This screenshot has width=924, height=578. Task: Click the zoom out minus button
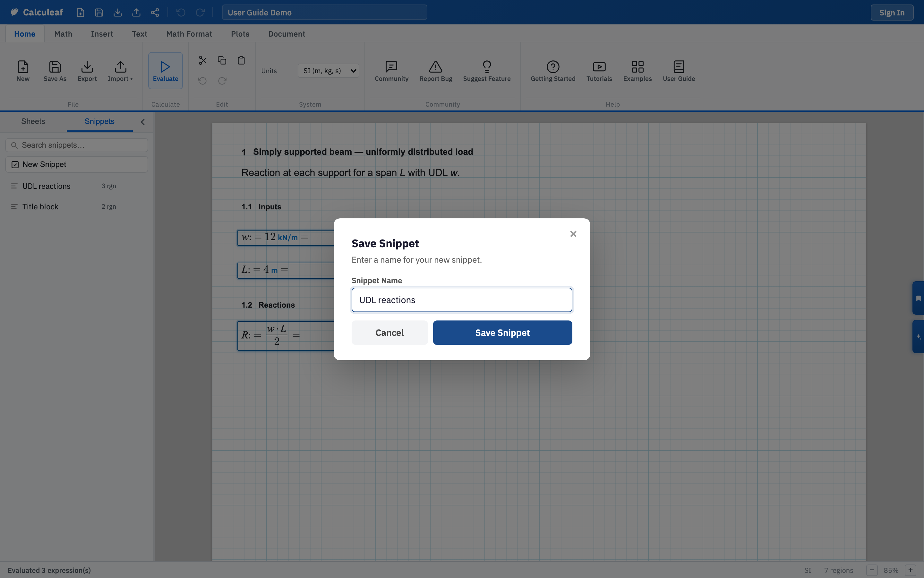[872, 570]
